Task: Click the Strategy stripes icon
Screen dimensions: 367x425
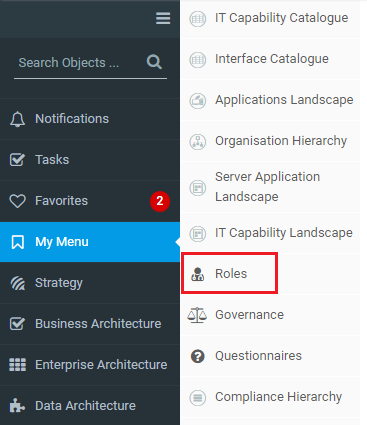Action: (x=18, y=283)
